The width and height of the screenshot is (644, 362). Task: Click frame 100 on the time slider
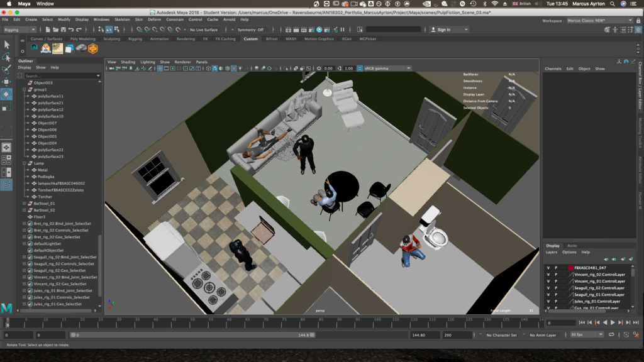tap(377, 323)
